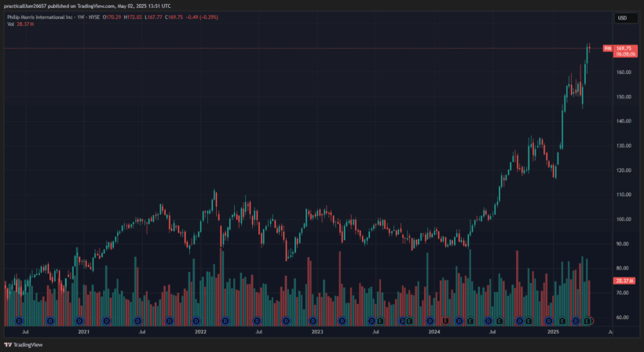644x352 pixels.
Task: Click the latest red candlestick at chart top
Action: click(x=589, y=49)
